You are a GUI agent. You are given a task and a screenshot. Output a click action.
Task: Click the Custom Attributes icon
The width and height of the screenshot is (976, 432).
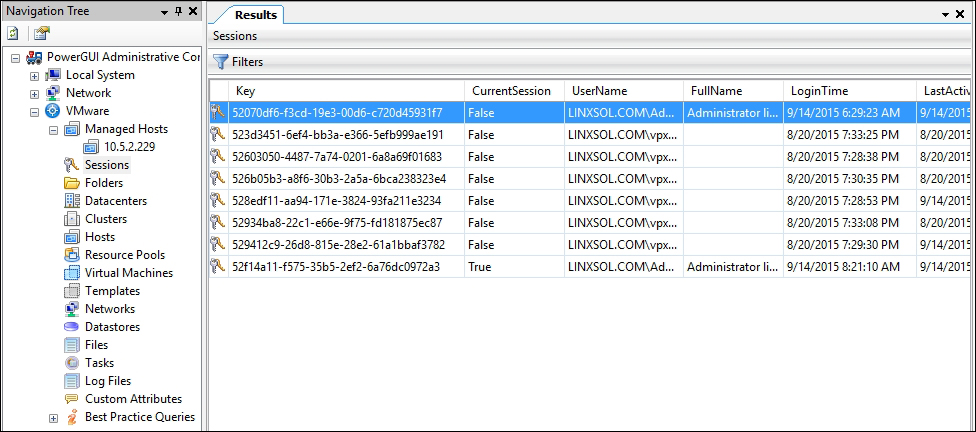[x=72, y=399]
